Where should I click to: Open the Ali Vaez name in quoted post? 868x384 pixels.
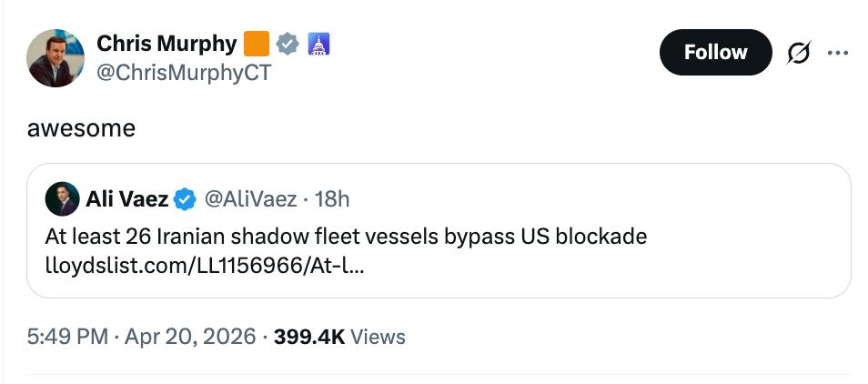(x=126, y=197)
